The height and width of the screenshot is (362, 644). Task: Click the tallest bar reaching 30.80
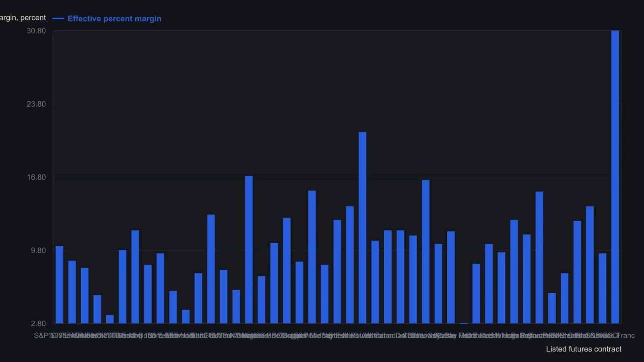(615, 177)
